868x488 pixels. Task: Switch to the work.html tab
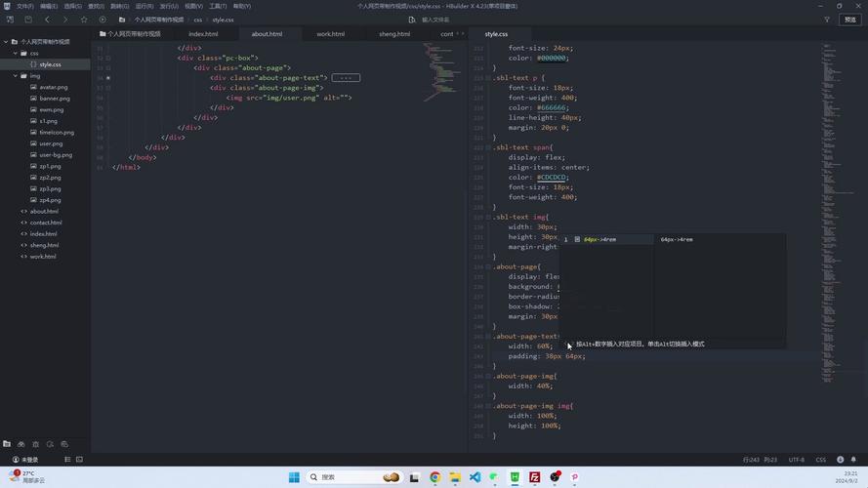pyautogui.click(x=330, y=34)
